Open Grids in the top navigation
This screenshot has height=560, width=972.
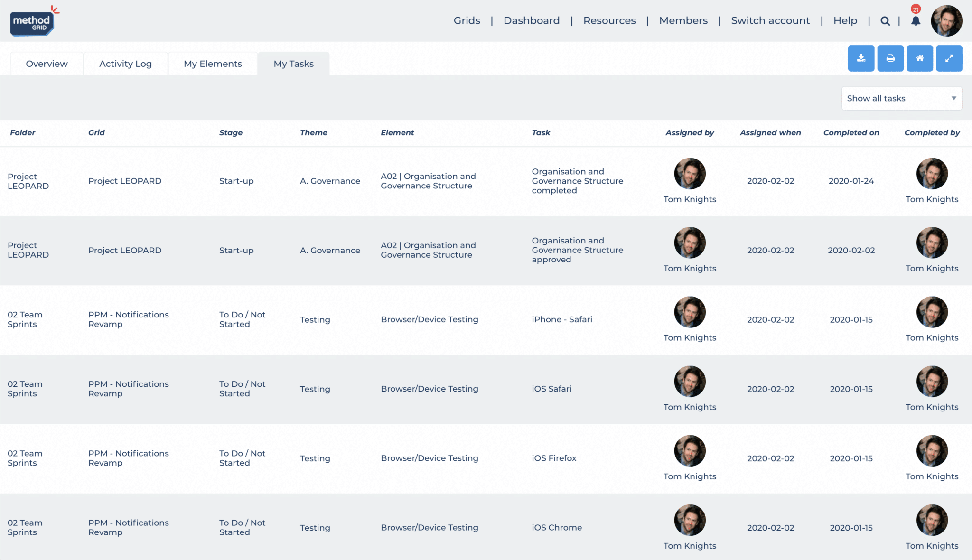point(467,20)
